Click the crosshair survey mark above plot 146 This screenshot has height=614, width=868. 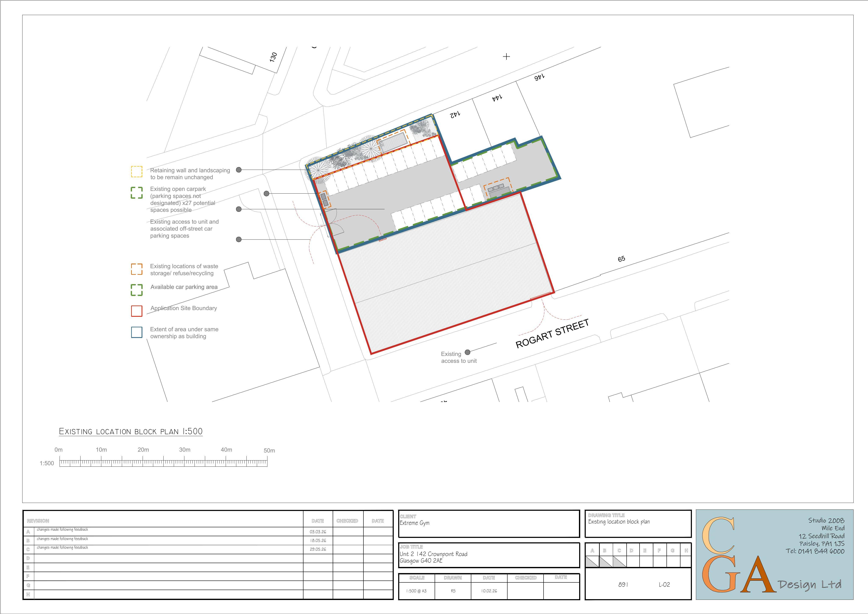(507, 56)
